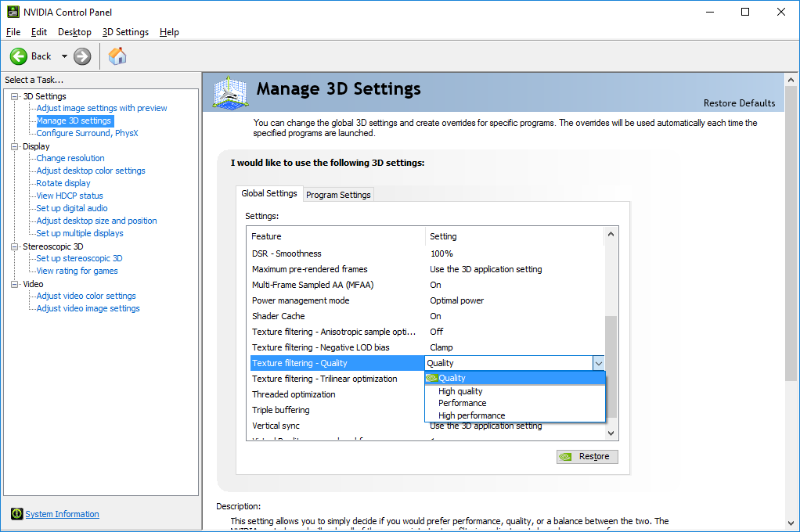Close the Texture filtering Quality combo arrow
Image resolution: width=800 pixels, height=532 pixels.
599,363
